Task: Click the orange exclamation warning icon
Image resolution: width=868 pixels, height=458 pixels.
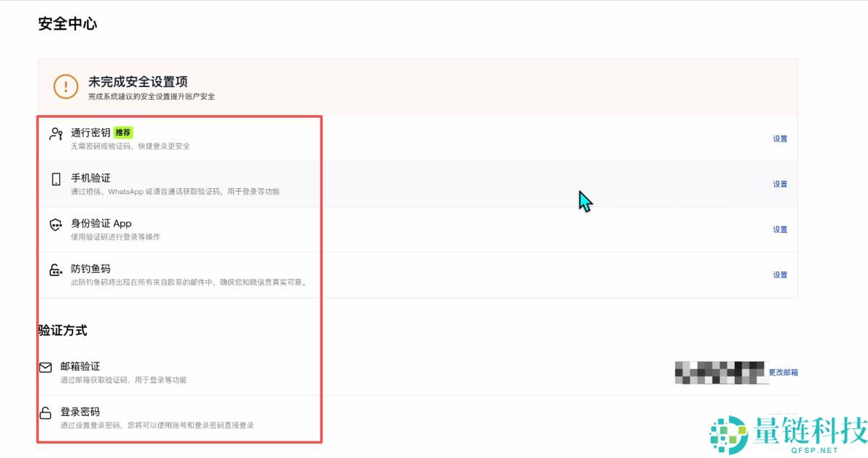Action: click(x=66, y=87)
